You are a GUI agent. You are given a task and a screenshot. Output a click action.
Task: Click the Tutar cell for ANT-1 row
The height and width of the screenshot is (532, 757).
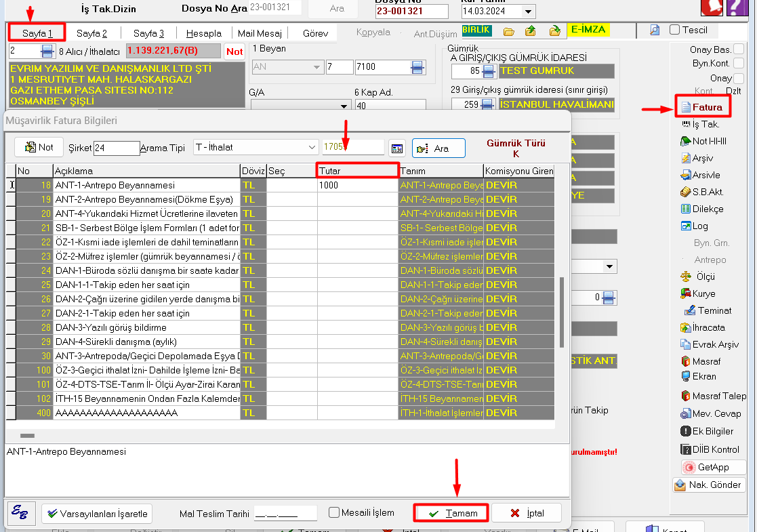pos(357,185)
